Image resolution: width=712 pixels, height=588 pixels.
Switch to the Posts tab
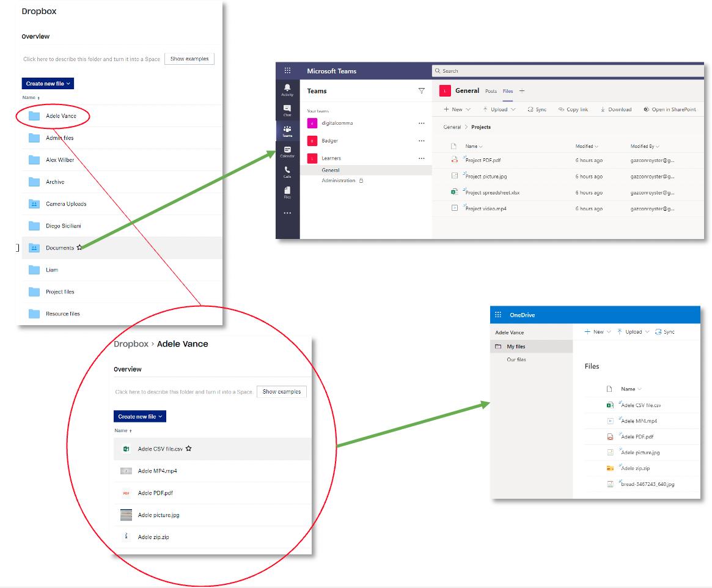tap(491, 91)
